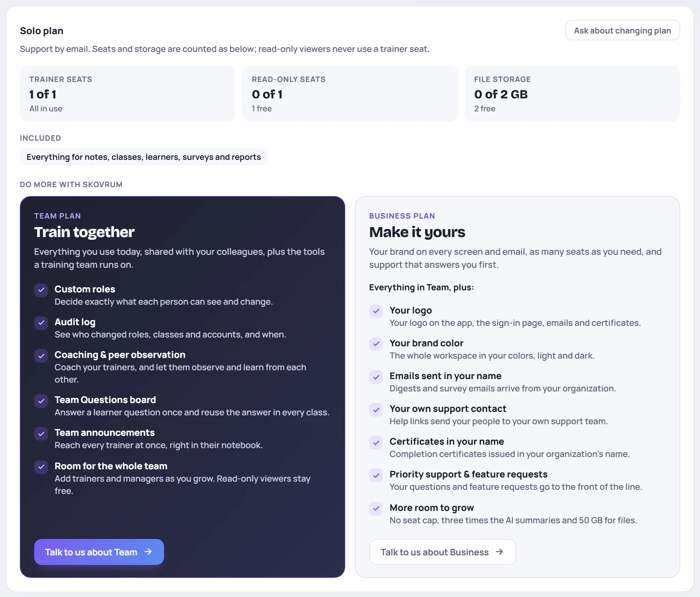Click the "1 free" read-only seats text
Viewport: 700px width, 597px height.
coord(262,109)
